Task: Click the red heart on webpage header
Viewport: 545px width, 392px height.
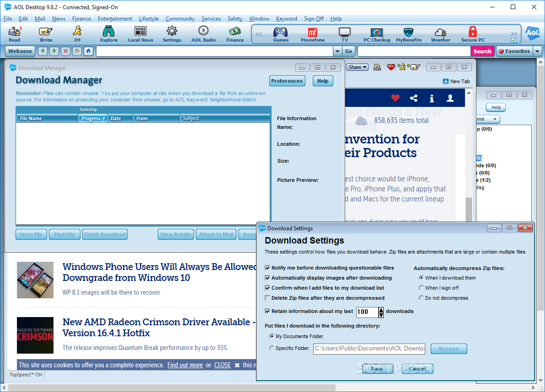Action: [x=395, y=98]
